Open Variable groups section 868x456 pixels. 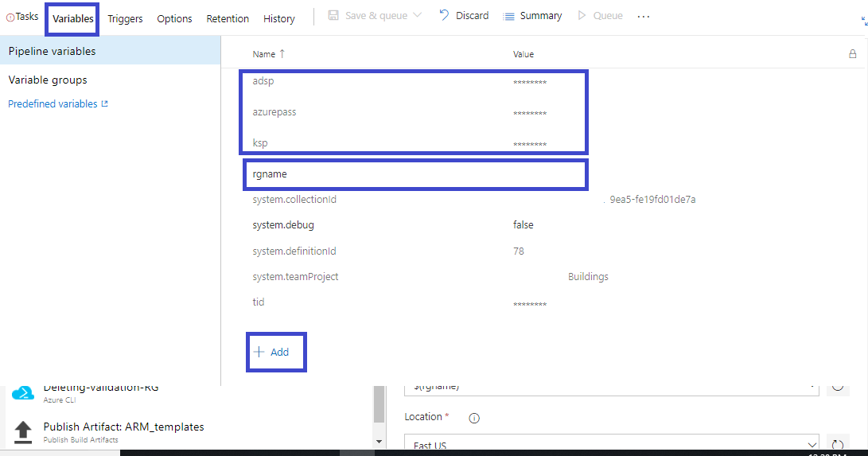(x=48, y=80)
